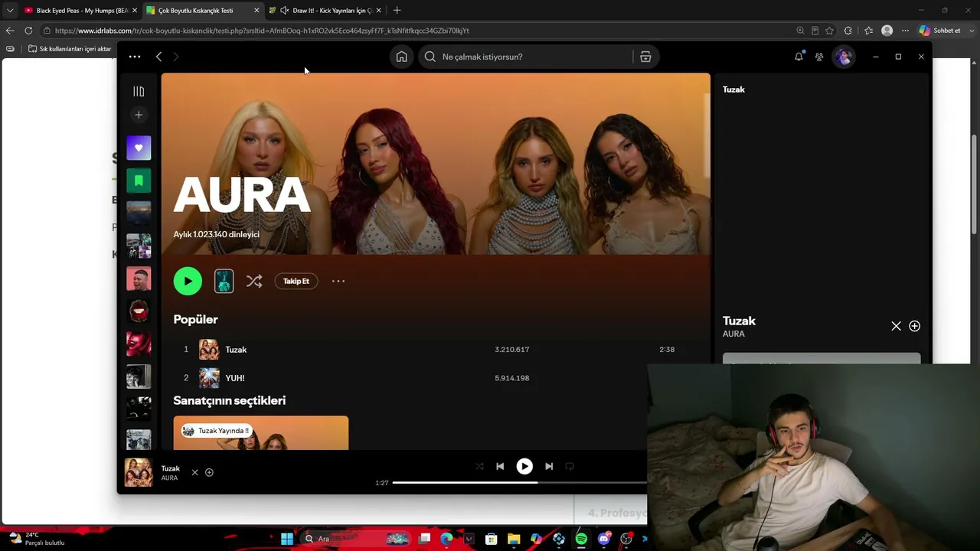980x551 pixels.
Task: Open Tuzak title in right side panel
Action: [x=739, y=321]
